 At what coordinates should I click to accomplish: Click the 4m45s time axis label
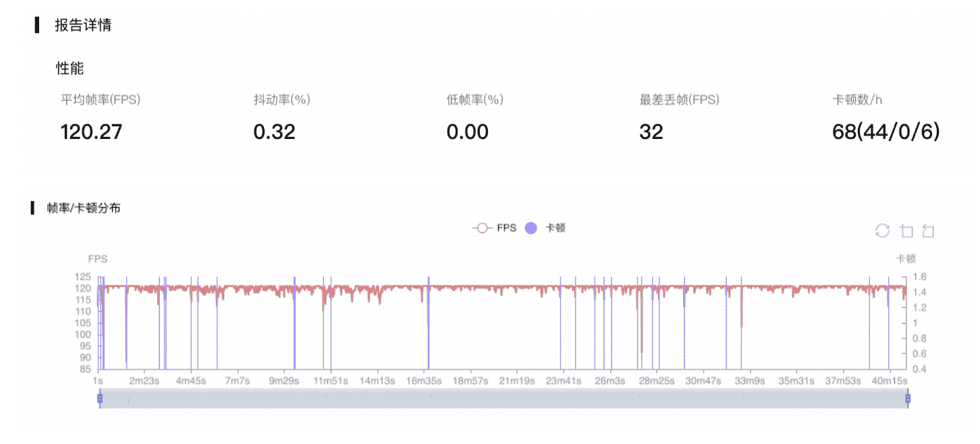(x=190, y=381)
